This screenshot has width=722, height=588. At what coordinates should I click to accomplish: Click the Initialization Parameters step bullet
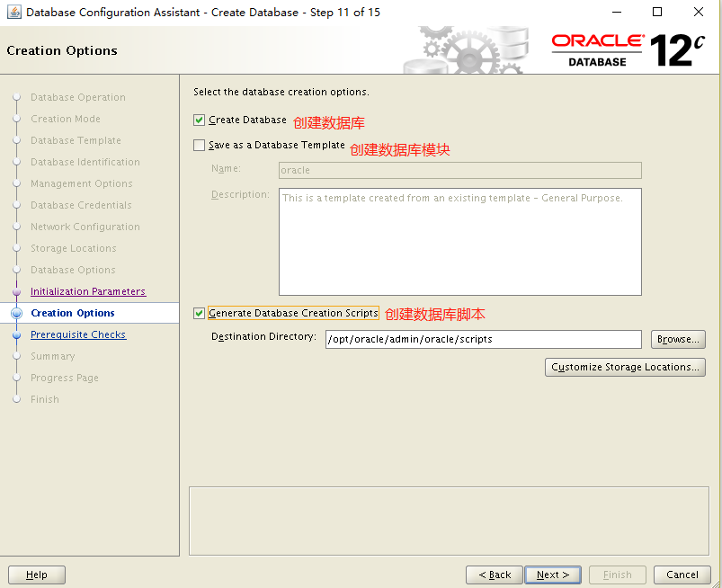16,292
